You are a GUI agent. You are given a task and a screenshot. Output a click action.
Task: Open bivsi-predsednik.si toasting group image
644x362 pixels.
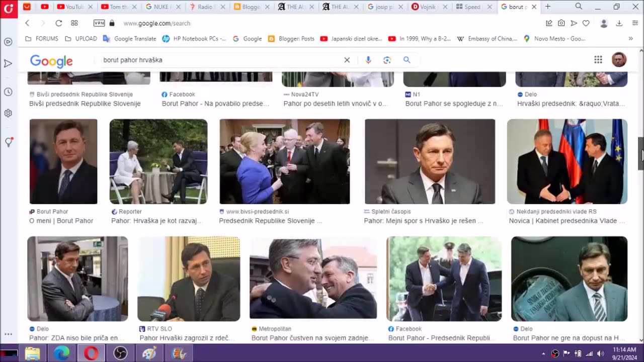pyautogui.click(x=285, y=161)
